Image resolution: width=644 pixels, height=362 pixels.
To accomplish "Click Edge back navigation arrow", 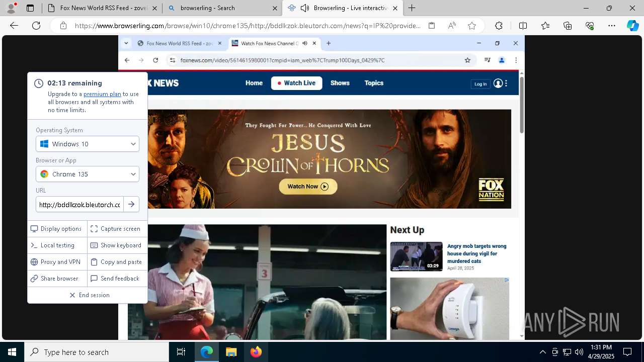I will (x=14, y=26).
